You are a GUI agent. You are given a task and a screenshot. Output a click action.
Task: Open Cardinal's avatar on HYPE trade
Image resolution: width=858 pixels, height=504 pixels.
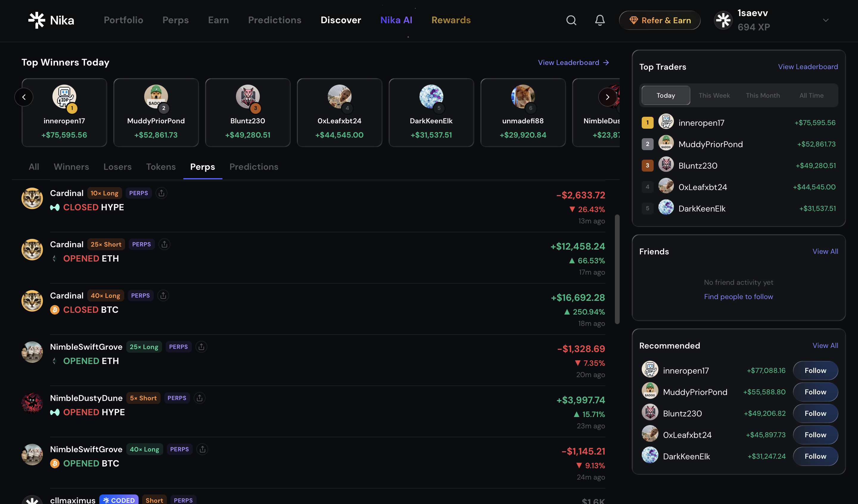click(x=32, y=199)
